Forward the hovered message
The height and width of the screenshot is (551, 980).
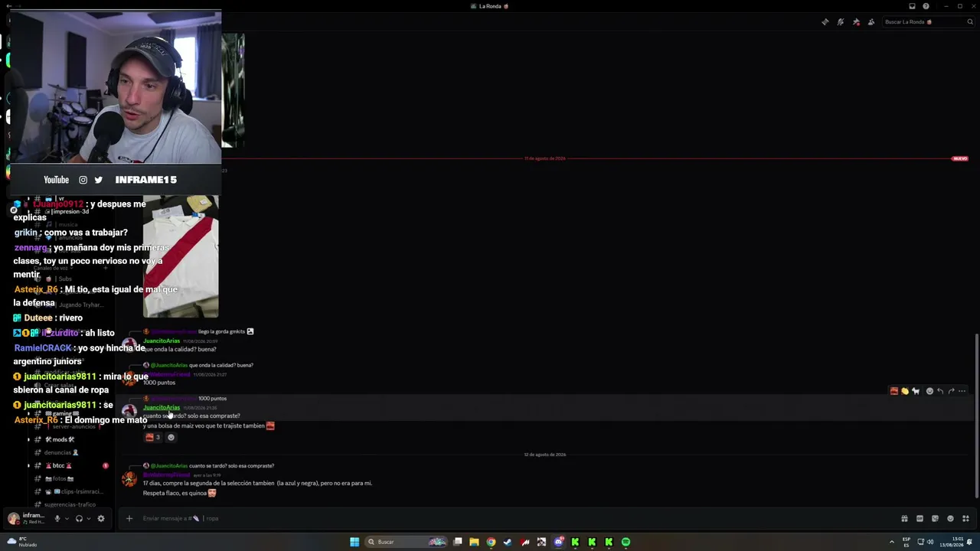(x=951, y=391)
